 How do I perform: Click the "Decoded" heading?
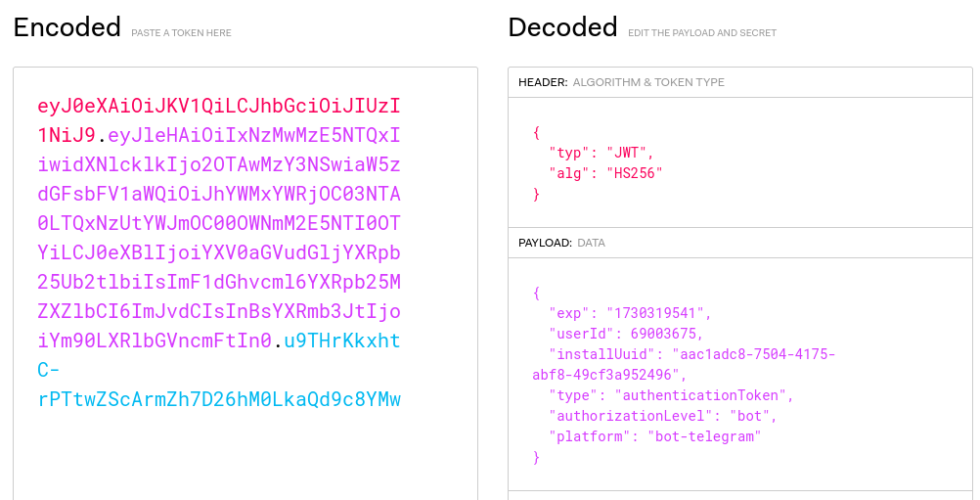pos(562,27)
